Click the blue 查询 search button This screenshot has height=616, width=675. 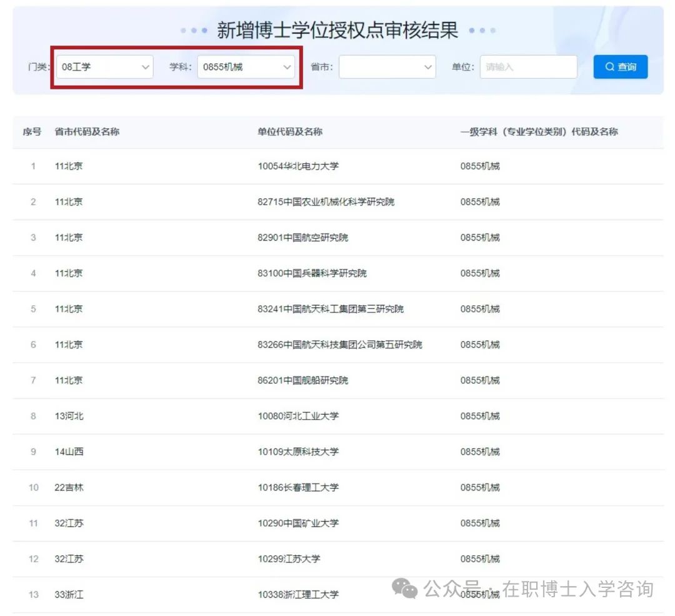pos(620,67)
